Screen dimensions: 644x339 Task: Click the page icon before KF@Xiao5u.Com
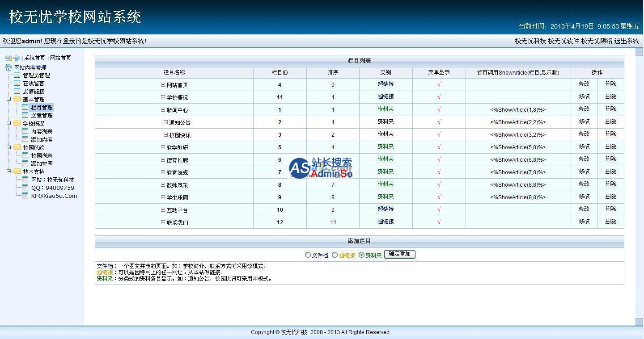coord(25,196)
